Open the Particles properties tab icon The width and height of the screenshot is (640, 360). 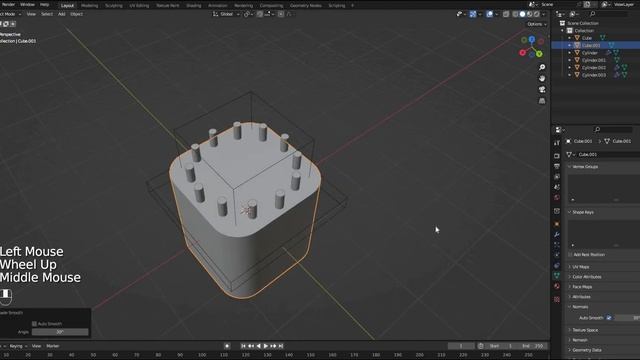click(x=557, y=245)
